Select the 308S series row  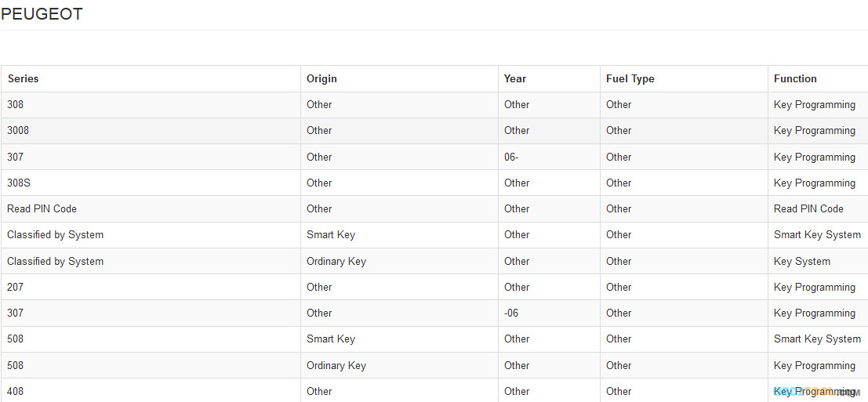(434, 183)
